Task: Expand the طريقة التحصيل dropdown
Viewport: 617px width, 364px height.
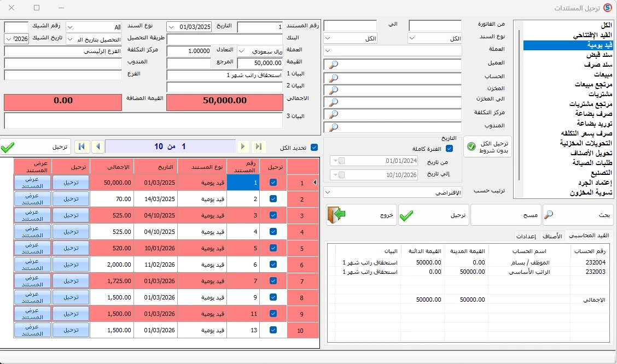Action: coord(70,39)
